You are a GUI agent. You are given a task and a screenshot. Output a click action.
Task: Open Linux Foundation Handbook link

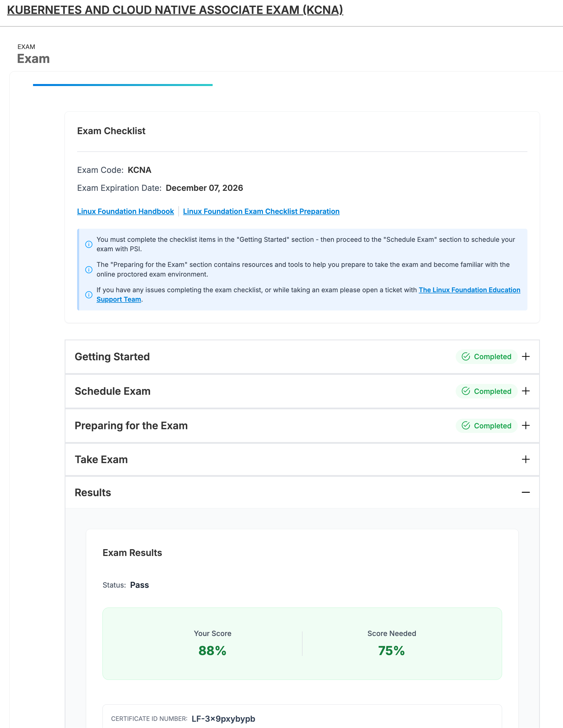click(125, 211)
